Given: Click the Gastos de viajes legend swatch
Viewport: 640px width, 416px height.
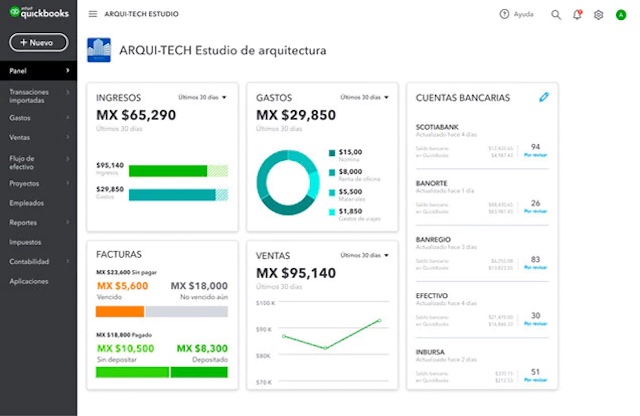Looking at the screenshot, I should [332, 212].
